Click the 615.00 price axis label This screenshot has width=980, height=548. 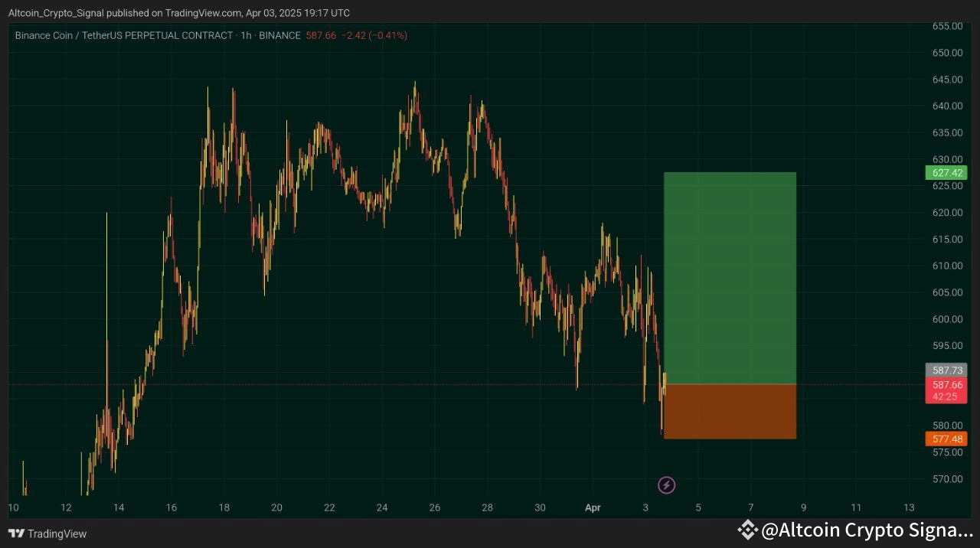click(947, 240)
